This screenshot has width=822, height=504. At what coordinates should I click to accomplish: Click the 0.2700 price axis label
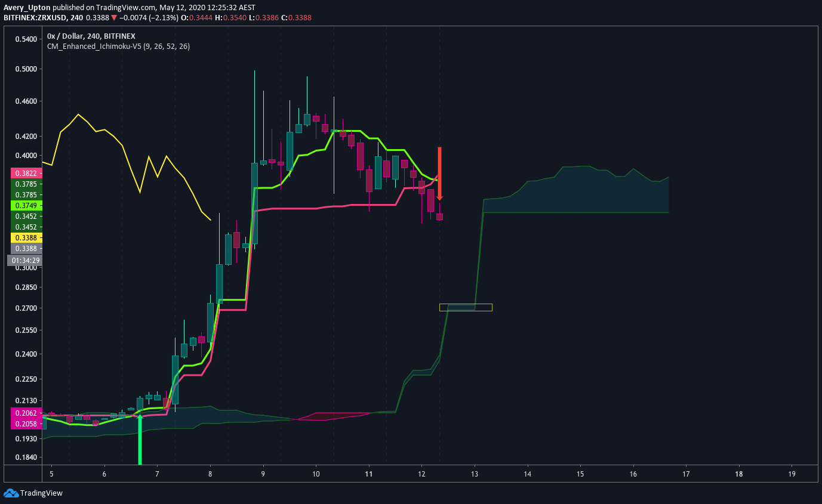tap(26, 308)
